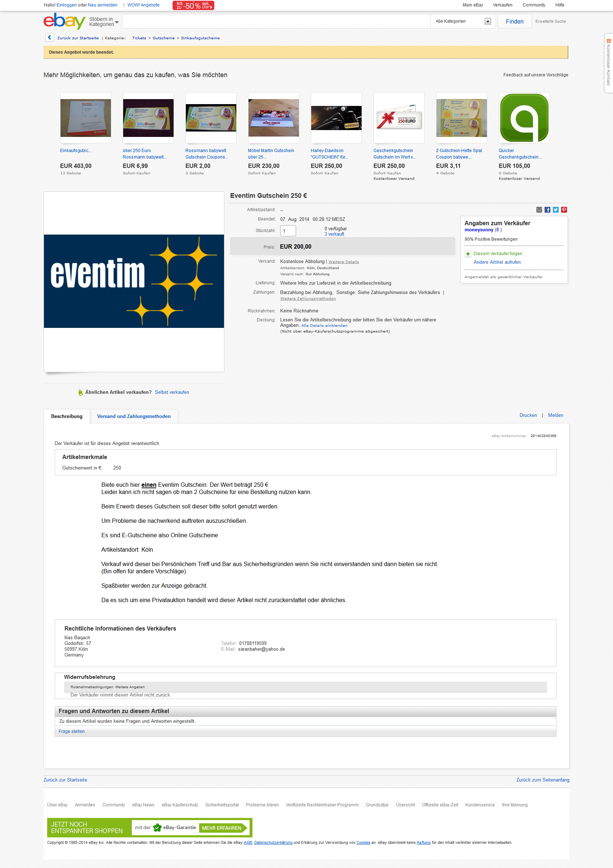This screenshot has height=868, width=613.
Task: Open Möbel Martin Gutschein thumbnail
Action: pyautogui.click(x=273, y=118)
